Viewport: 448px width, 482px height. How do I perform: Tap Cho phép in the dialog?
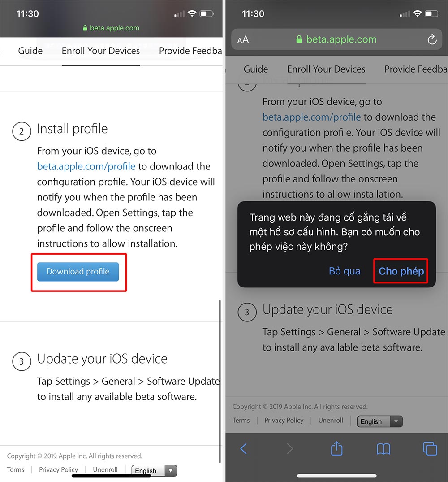401,271
